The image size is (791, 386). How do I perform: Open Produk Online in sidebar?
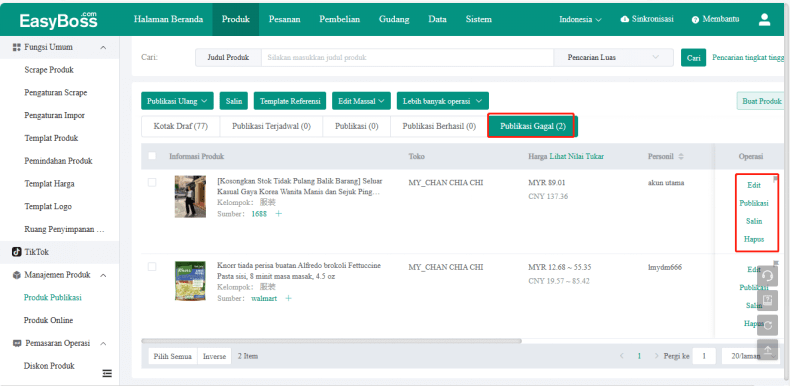48,320
